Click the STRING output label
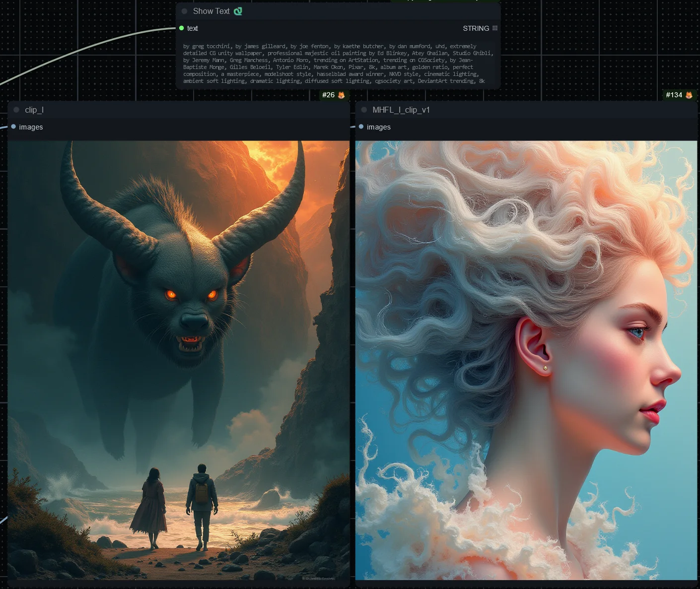 coord(476,28)
